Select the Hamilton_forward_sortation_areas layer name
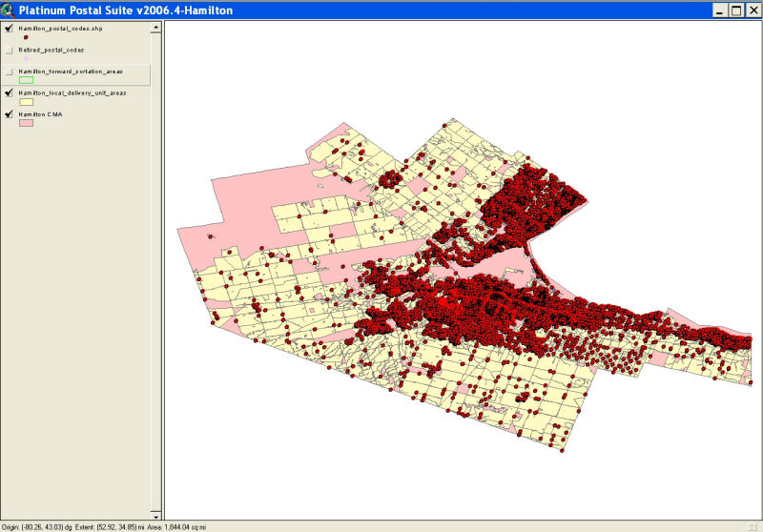The width and height of the screenshot is (763, 532). (x=71, y=72)
